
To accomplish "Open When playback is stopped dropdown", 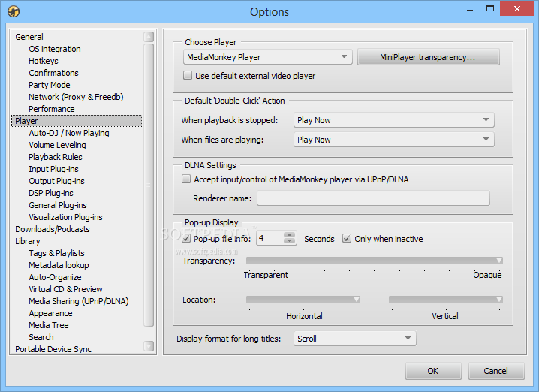I will pos(393,120).
